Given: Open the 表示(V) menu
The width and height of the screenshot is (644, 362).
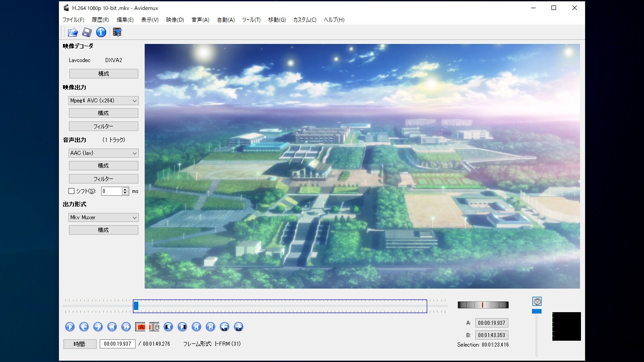Looking at the screenshot, I should pos(150,20).
